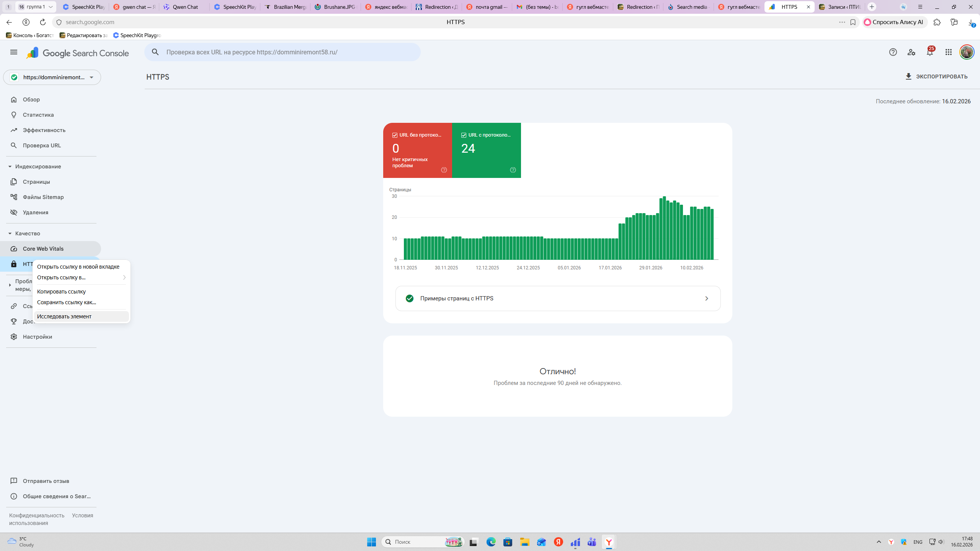
Task: Open users and permissions settings icon
Action: pos(911,52)
